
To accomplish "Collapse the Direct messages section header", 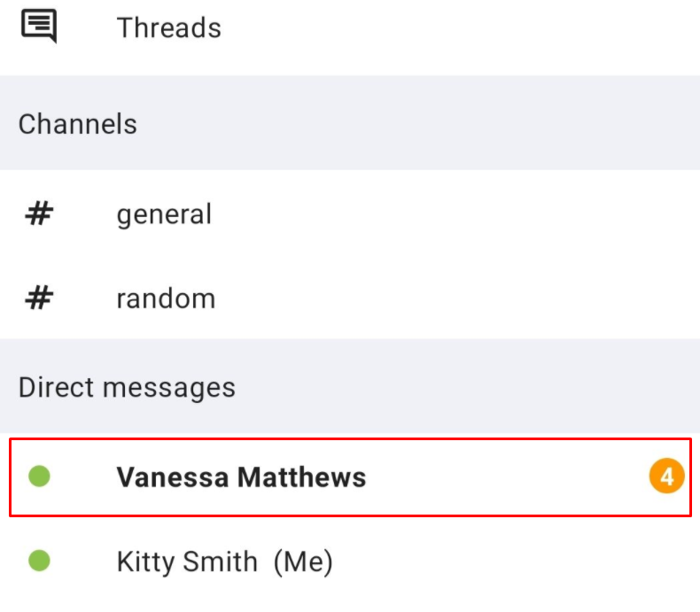I will click(x=350, y=386).
